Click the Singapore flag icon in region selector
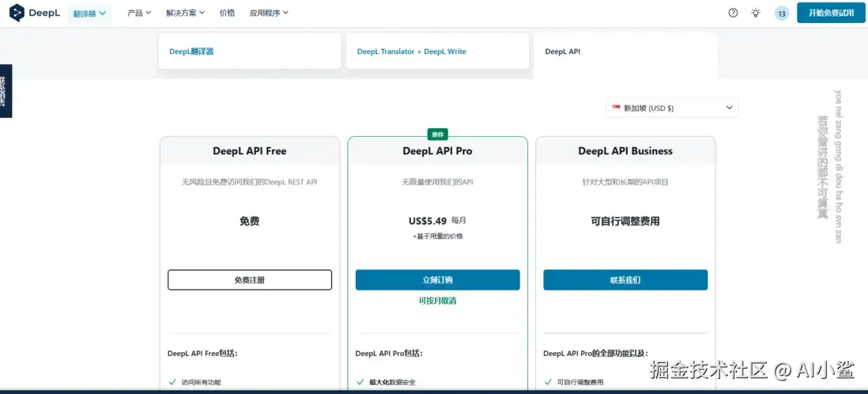 [616, 108]
